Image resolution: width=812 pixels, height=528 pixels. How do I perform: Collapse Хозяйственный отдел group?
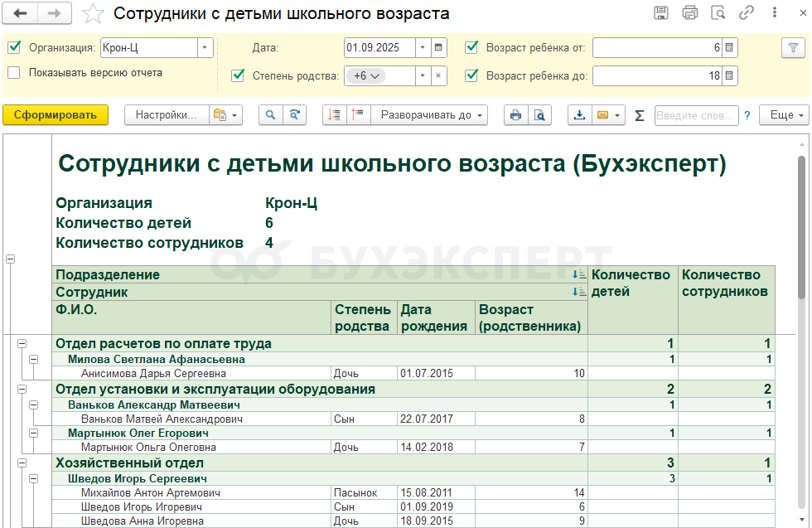(22, 463)
